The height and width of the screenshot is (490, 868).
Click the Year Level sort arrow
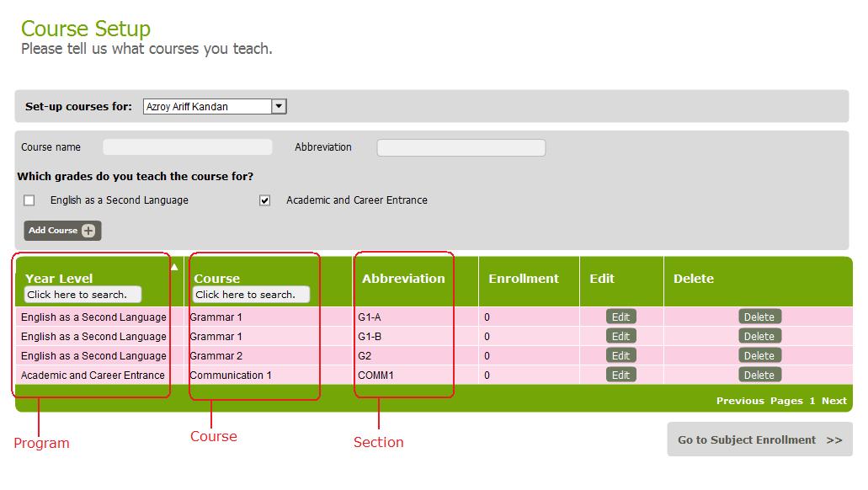[x=174, y=267]
